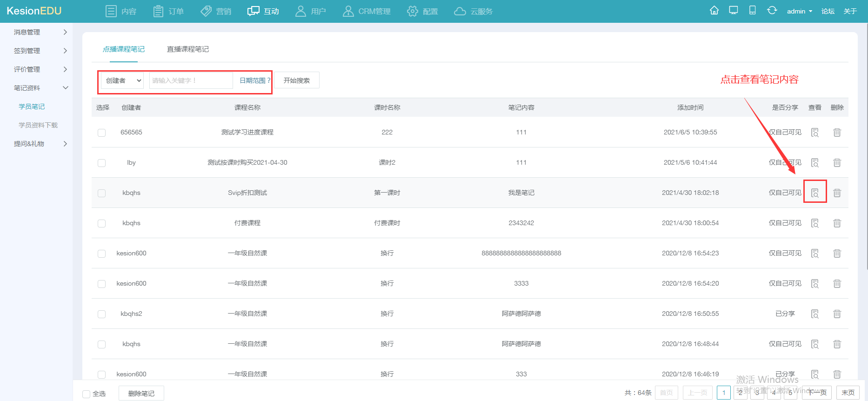The height and width of the screenshot is (401, 868).
Task: Click the refresh icon in header
Action: [772, 11]
